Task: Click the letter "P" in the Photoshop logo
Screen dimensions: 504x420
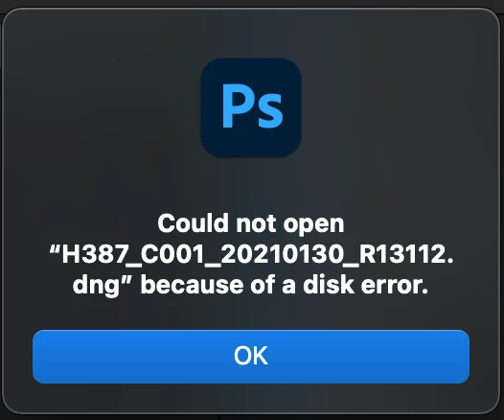Action: (x=237, y=106)
